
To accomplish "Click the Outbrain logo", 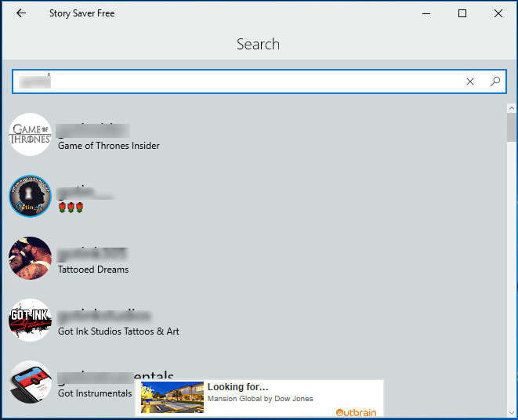I will (356, 413).
